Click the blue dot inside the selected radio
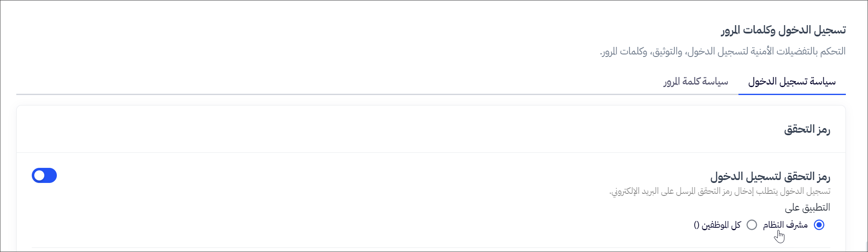868x252 pixels. click(819, 225)
